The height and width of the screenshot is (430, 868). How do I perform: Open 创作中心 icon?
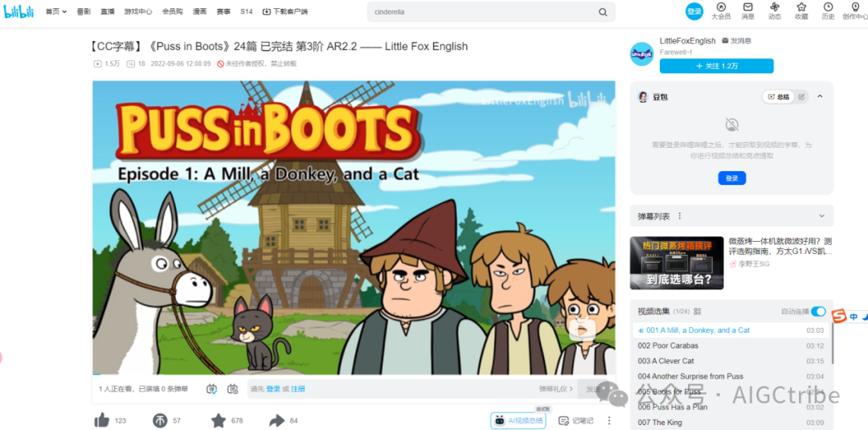pos(854,6)
